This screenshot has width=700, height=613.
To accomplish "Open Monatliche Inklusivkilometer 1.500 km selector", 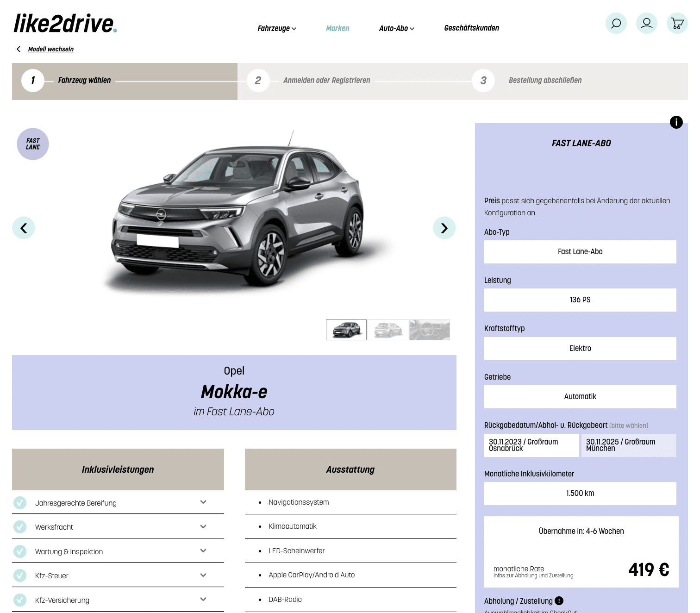I will point(580,494).
